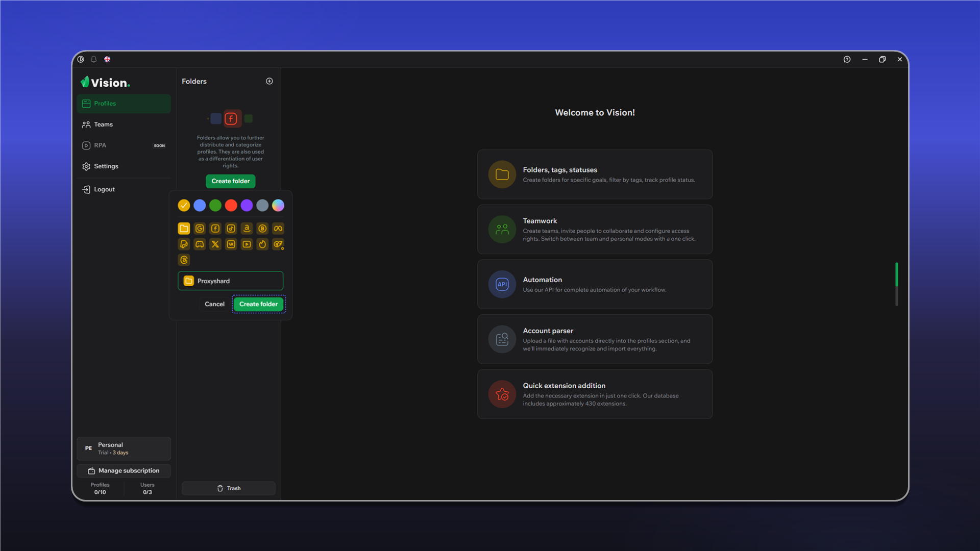Viewport: 980px width, 551px height.
Task: Select the Threads folder icon
Action: tap(184, 260)
